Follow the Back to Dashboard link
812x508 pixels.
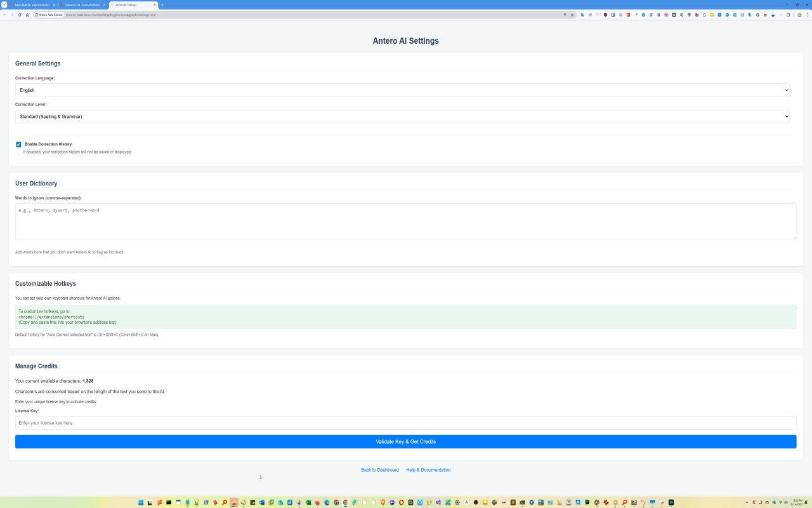pos(380,470)
